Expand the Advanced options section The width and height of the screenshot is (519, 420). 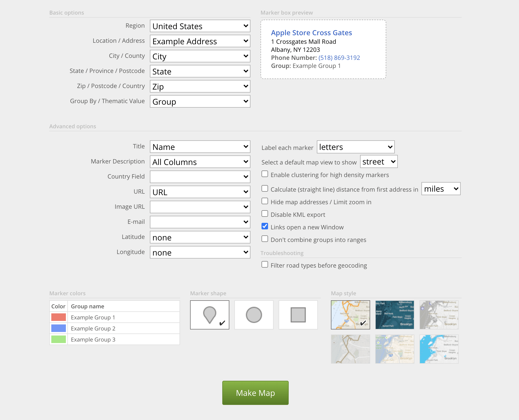[73, 126]
